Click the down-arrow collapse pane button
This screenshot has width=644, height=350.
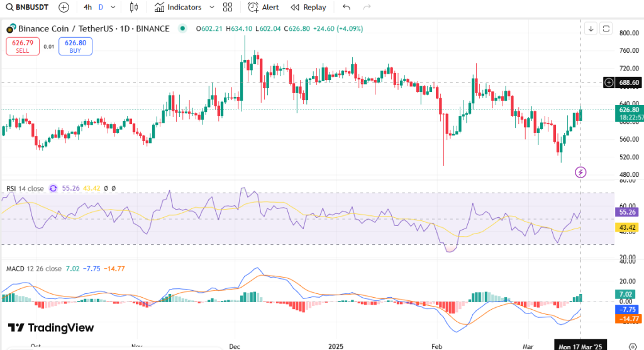click(591, 28)
